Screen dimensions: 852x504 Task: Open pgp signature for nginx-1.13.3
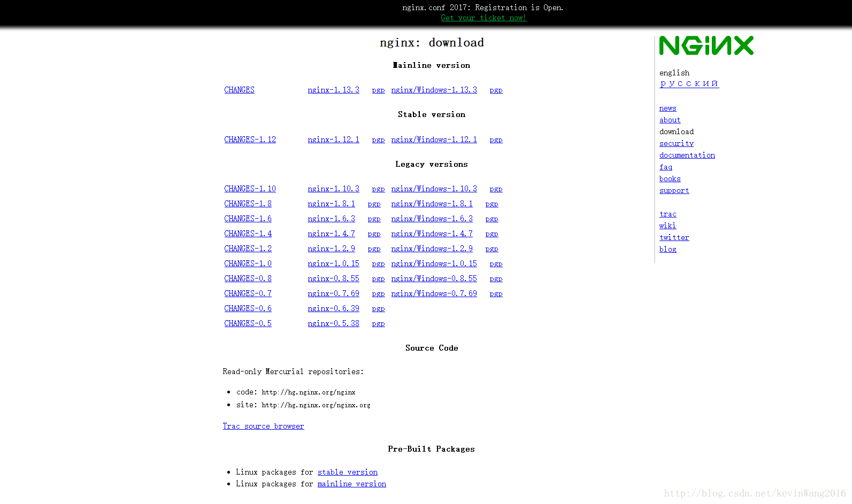(x=378, y=90)
